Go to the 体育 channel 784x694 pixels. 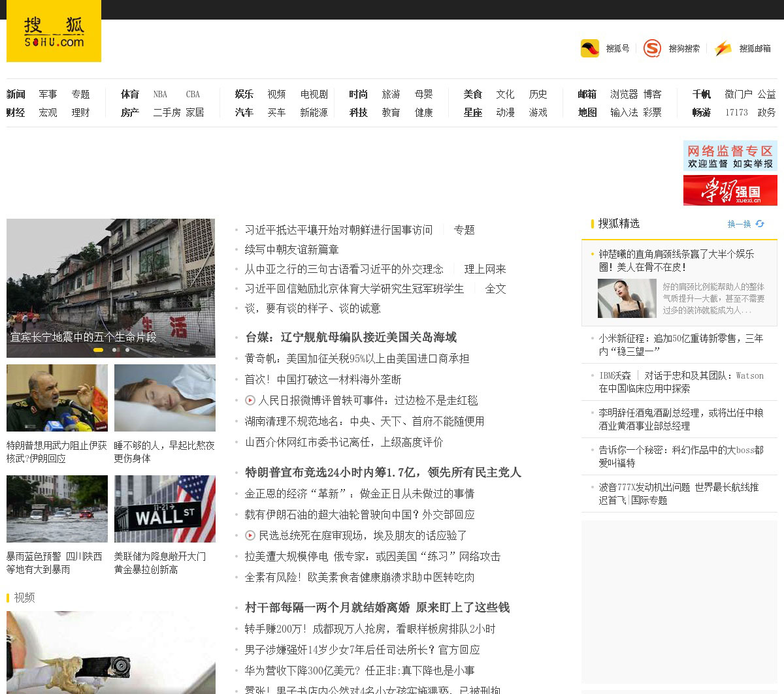[130, 95]
